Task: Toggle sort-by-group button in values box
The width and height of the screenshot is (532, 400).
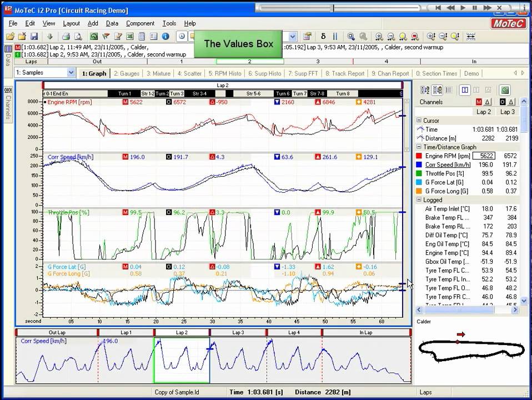Action: click(x=438, y=90)
